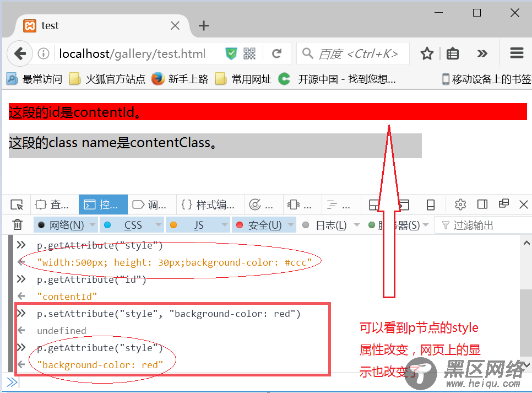Viewport: 532px width, 393px height.
Task: Open 常用网址 bookmark folder
Action: click(x=243, y=79)
